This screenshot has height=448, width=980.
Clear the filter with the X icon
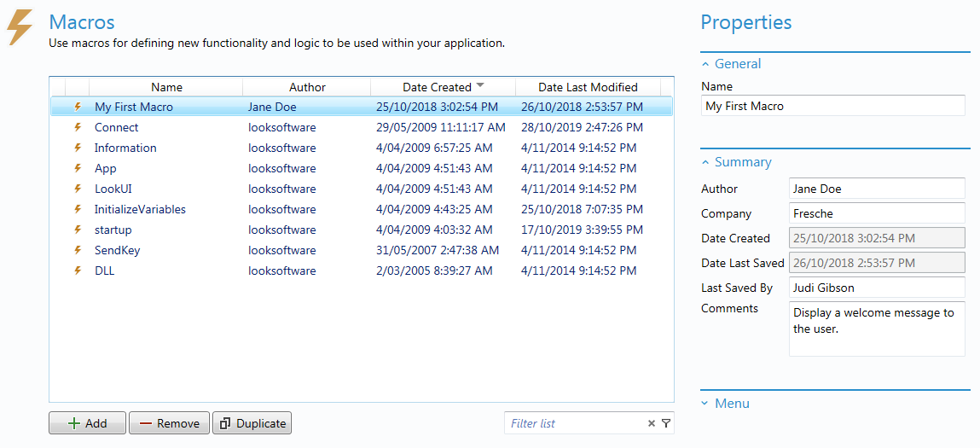[652, 423]
